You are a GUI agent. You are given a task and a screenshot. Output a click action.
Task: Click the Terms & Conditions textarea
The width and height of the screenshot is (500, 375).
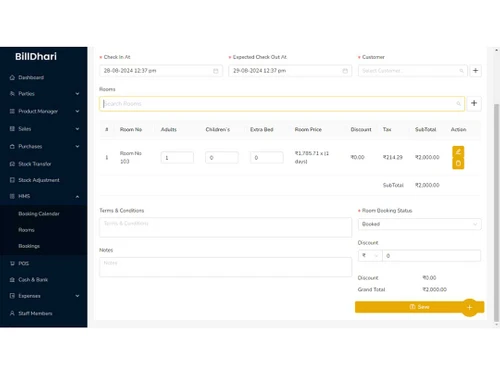pos(225,227)
